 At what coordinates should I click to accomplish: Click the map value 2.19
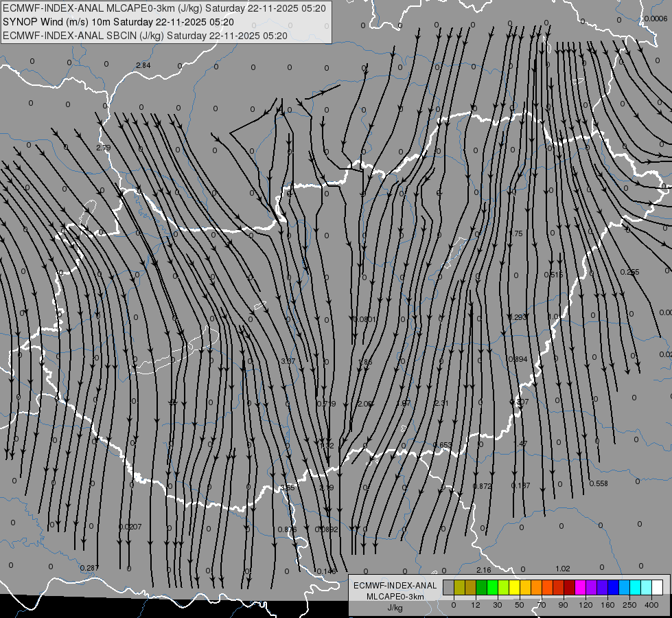coord(327,488)
